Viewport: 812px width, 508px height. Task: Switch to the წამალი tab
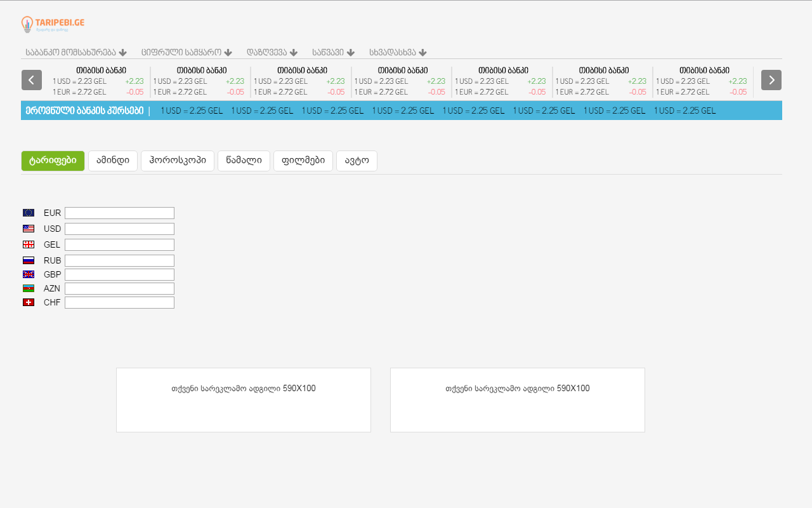(x=244, y=161)
